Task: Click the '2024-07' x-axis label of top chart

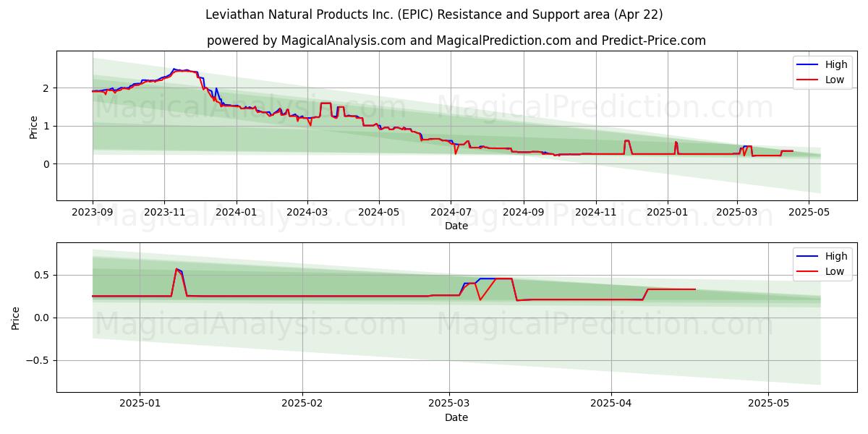Action: [x=451, y=213]
